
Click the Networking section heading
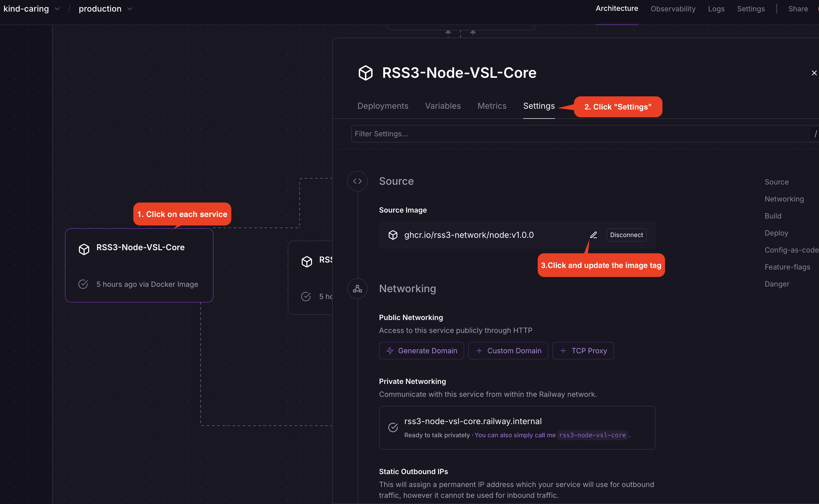click(x=407, y=289)
